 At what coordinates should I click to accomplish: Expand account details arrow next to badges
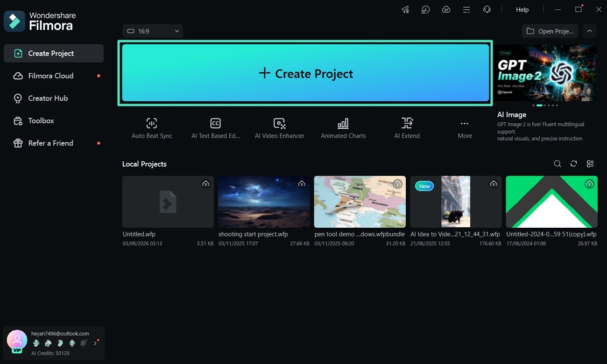coord(95,343)
